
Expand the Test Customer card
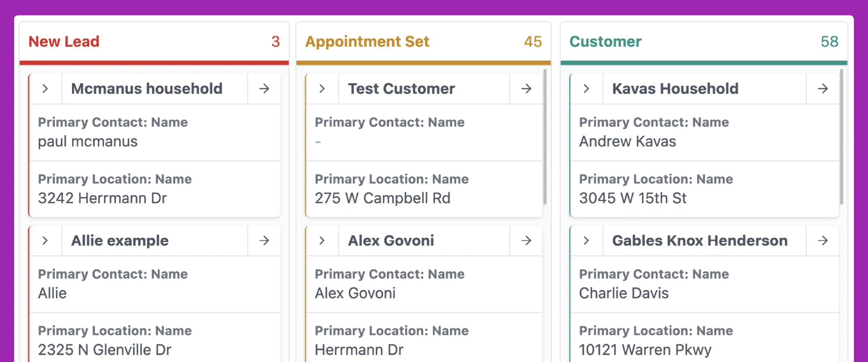click(x=322, y=89)
